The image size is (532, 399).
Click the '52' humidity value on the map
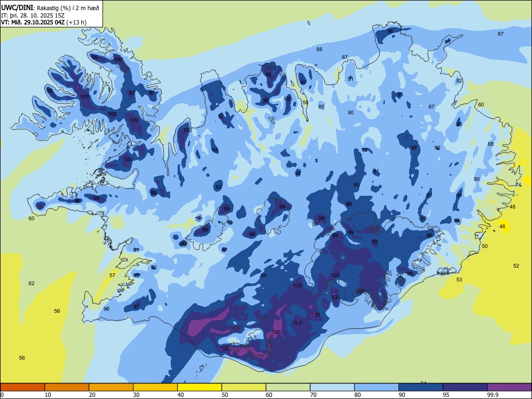(516, 265)
